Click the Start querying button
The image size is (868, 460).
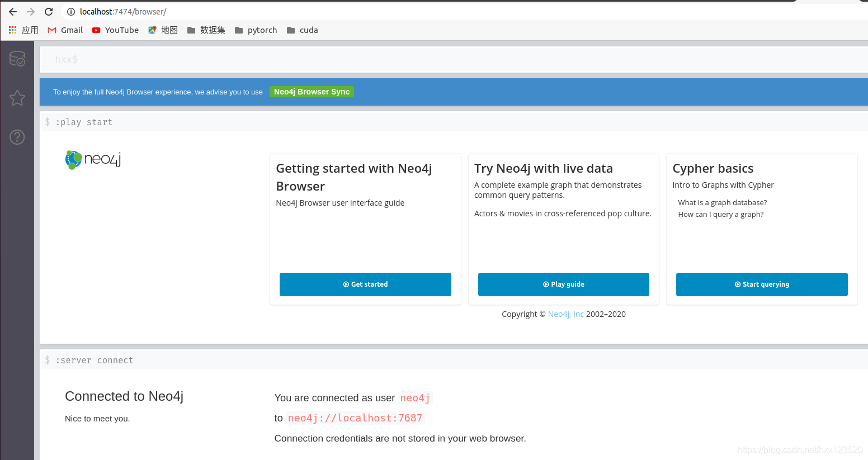tap(762, 284)
